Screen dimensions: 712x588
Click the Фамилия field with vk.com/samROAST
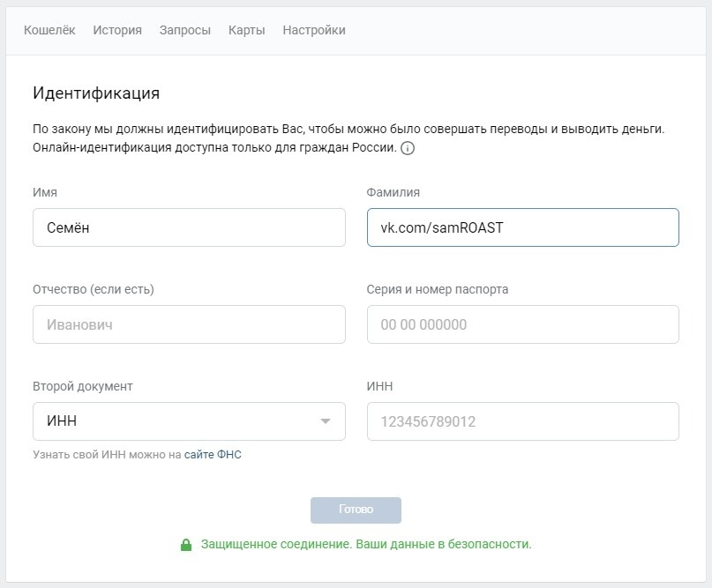[522, 227]
